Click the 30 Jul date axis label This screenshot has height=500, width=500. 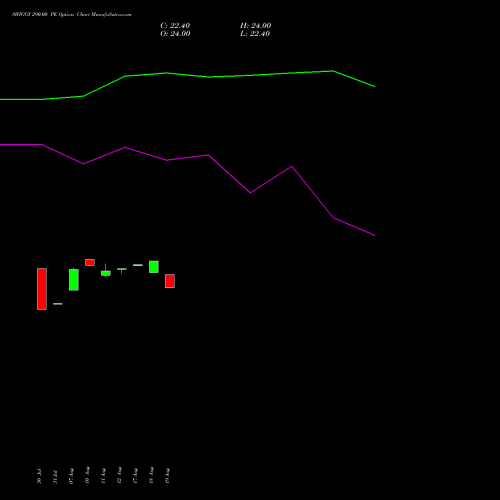pyautogui.click(x=39, y=476)
